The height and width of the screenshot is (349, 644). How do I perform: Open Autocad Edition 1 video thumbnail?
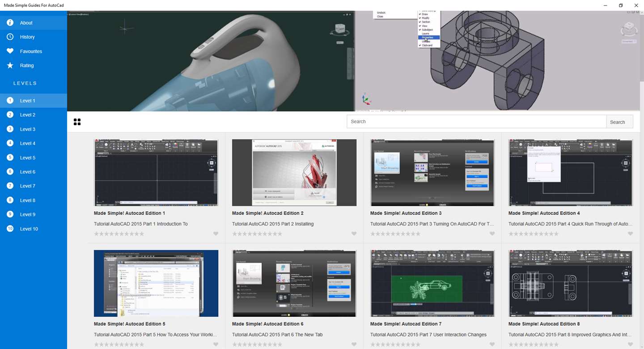click(156, 173)
